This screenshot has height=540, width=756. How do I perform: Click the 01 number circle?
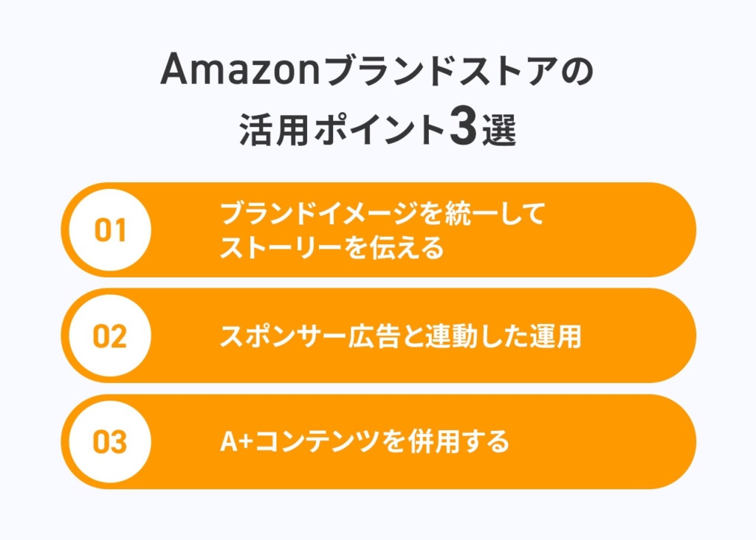tap(110, 230)
